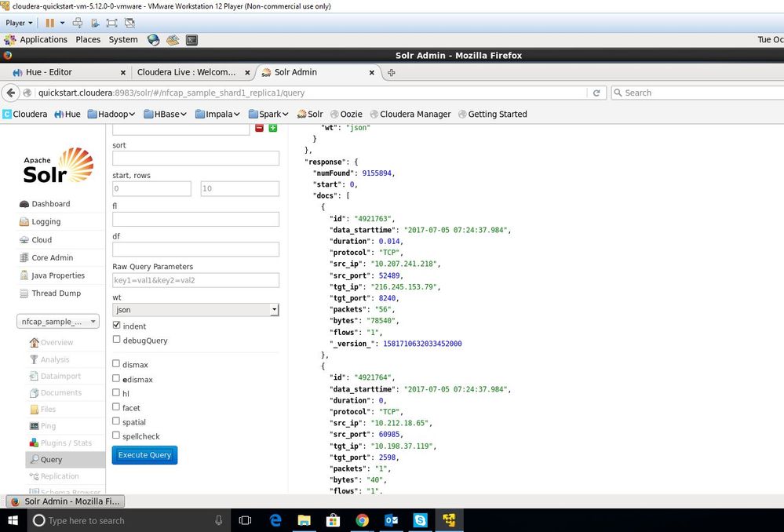
Task: Open the Oozie bookmark
Action: [x=346, y=114]
